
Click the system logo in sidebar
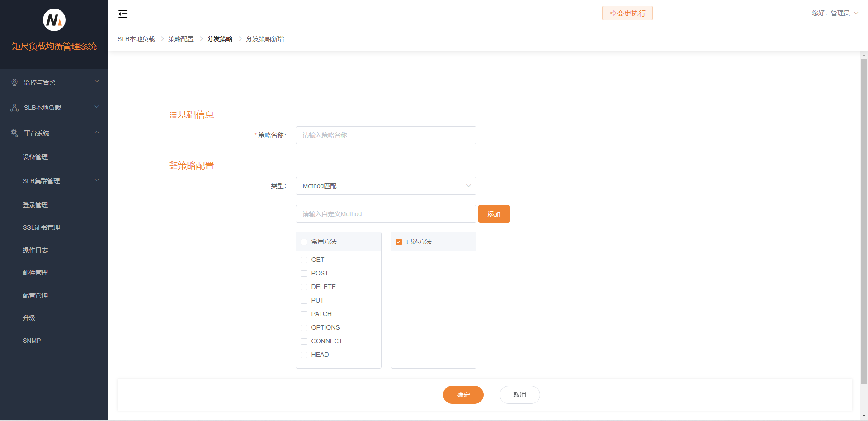54,20
